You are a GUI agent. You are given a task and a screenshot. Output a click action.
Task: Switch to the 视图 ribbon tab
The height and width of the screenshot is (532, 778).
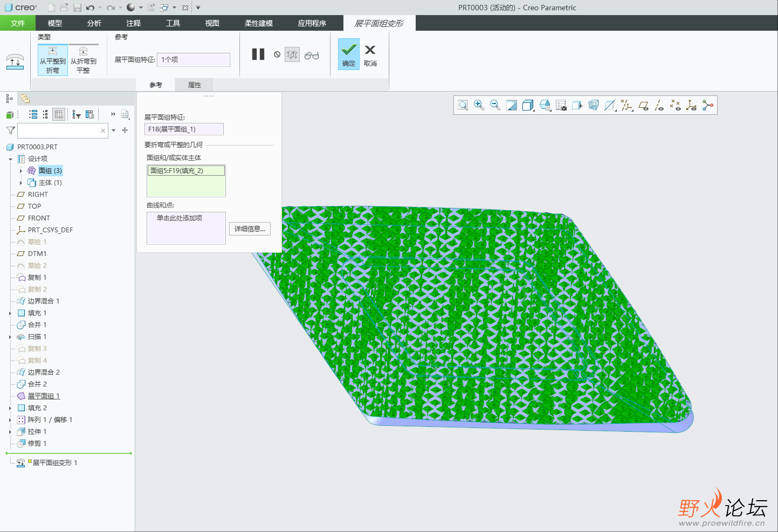(x=212, y=23)
